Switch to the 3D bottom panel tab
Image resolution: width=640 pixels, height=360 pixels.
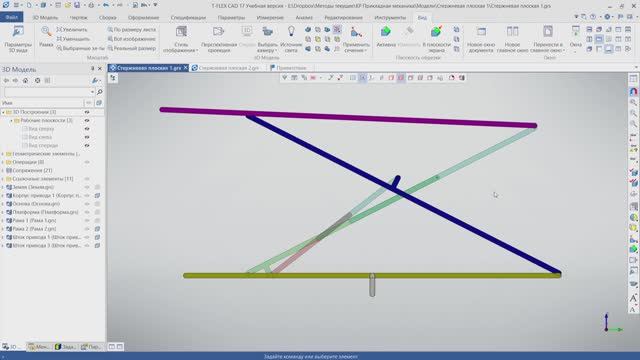pos(10,347)
